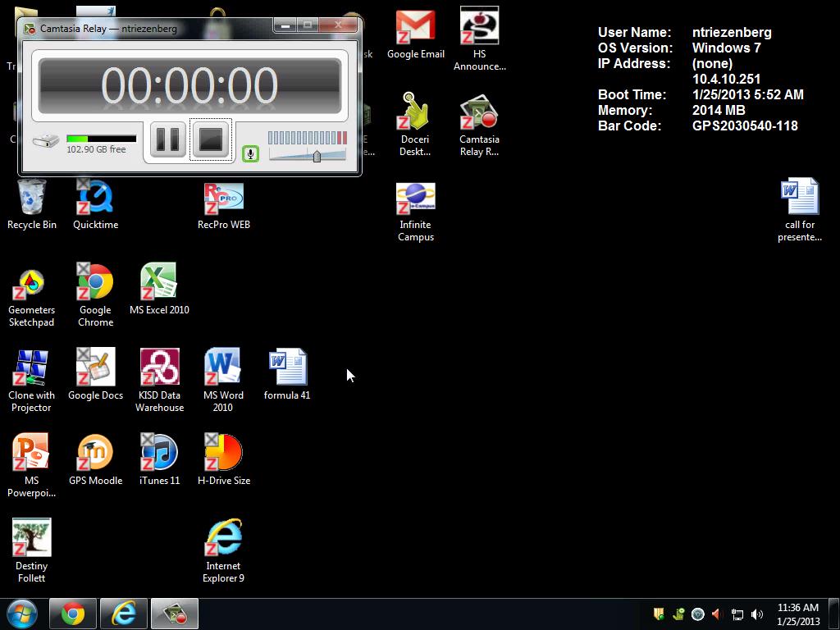The height and width of the screenshot is (630, 840).
Task: Select the KISD Data Warehouse shortcut
Action: [160, 381]
